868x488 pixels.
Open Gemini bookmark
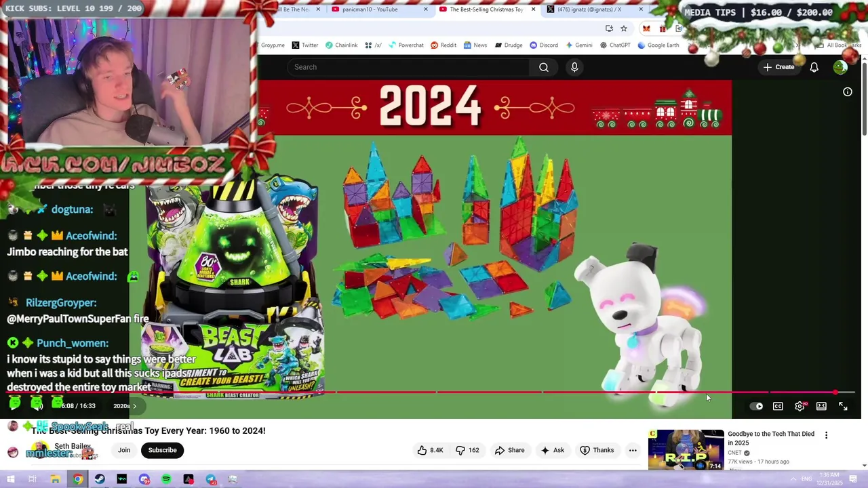click(578, 45)
